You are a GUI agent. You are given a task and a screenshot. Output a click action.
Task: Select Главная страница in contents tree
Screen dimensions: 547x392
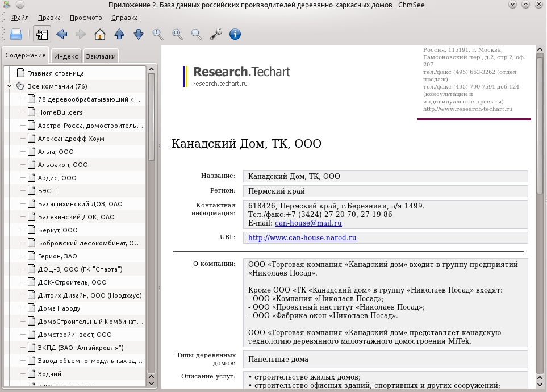click(56, 73)
